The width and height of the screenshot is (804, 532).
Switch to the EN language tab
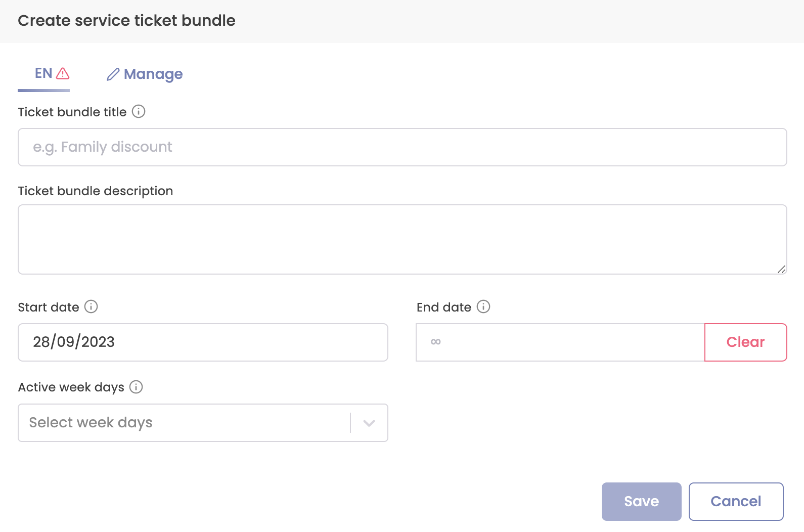(x=42, y=73)
